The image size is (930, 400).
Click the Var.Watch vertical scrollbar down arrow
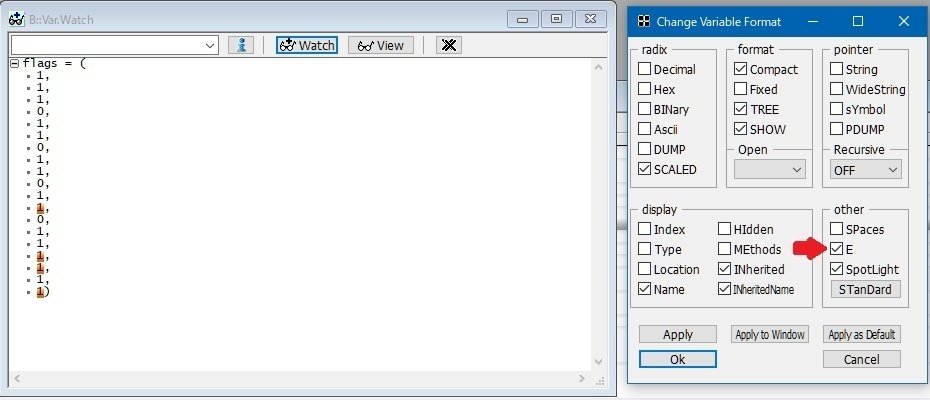pyautogui.click(x=598, y=362)
